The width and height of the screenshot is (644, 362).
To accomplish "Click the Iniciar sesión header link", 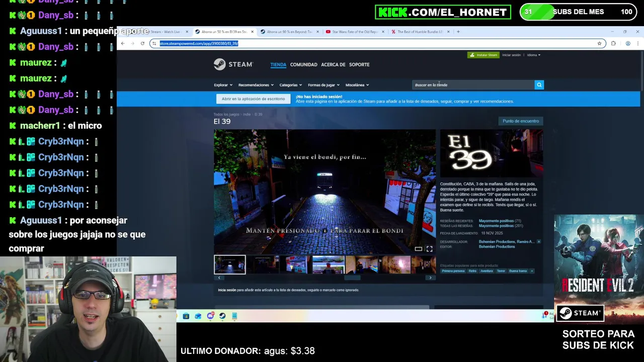I will pyautogui.click(x=511, y=55).
